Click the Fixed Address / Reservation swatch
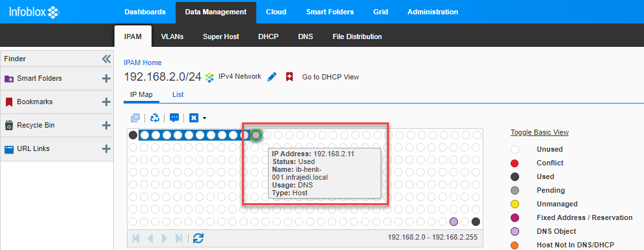644x250 pixels. click(515, 217)
